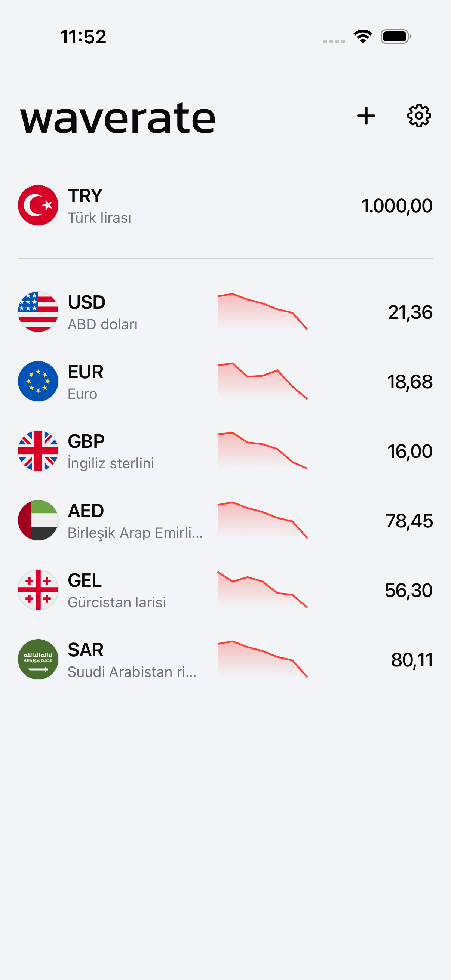The height and width of the screenshot is (980, 451).
Task: Select the United States flag icon
Action: tap(38, 312)
